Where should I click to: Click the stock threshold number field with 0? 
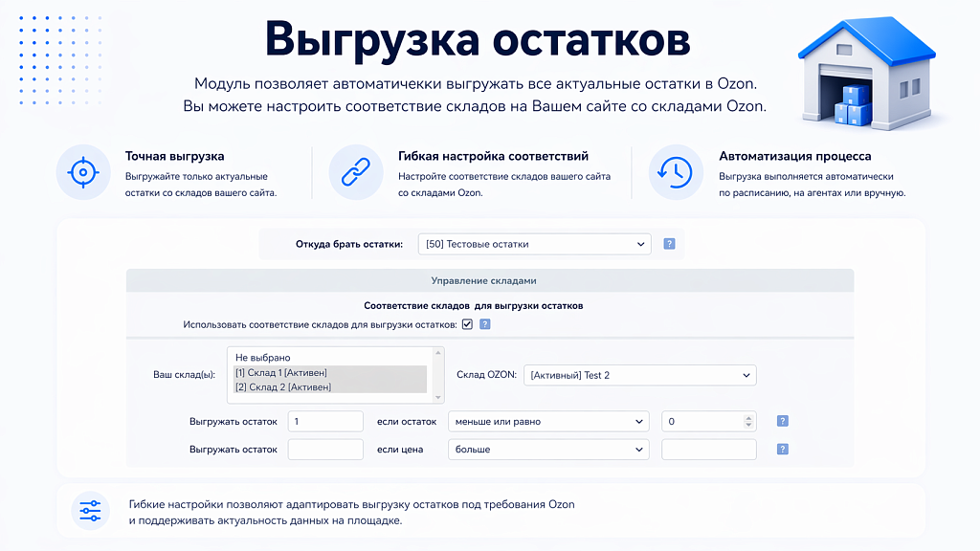pos(709,421)
